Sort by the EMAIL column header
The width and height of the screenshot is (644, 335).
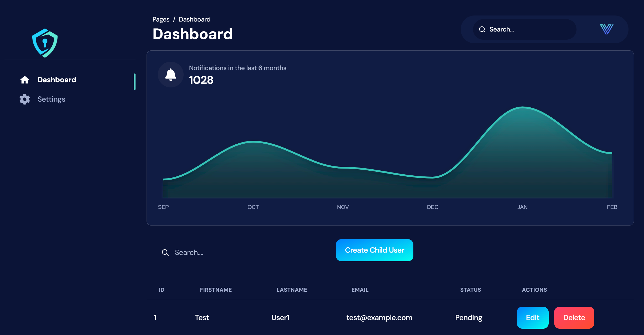coord(360,290)
